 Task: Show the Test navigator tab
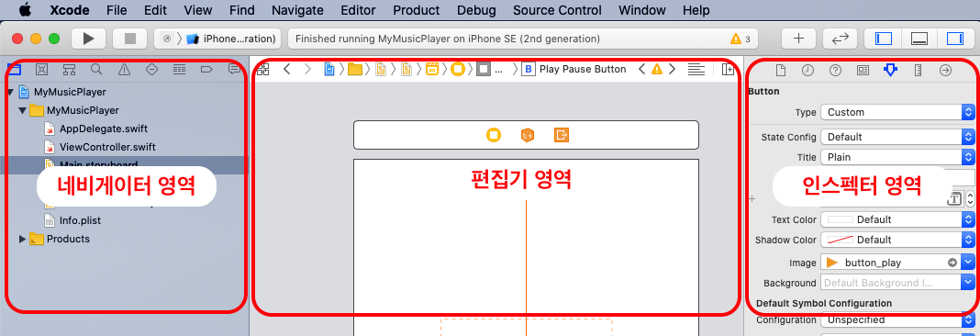point(151,70)
